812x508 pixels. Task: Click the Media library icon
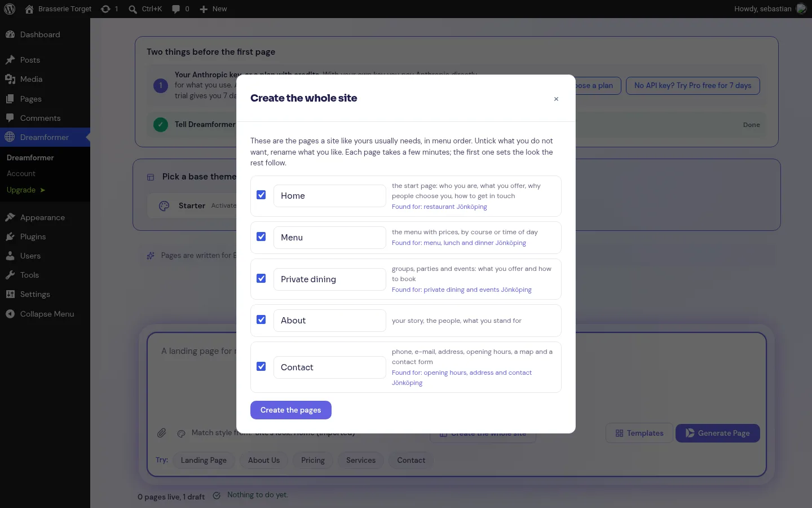(x=10, y=79)
